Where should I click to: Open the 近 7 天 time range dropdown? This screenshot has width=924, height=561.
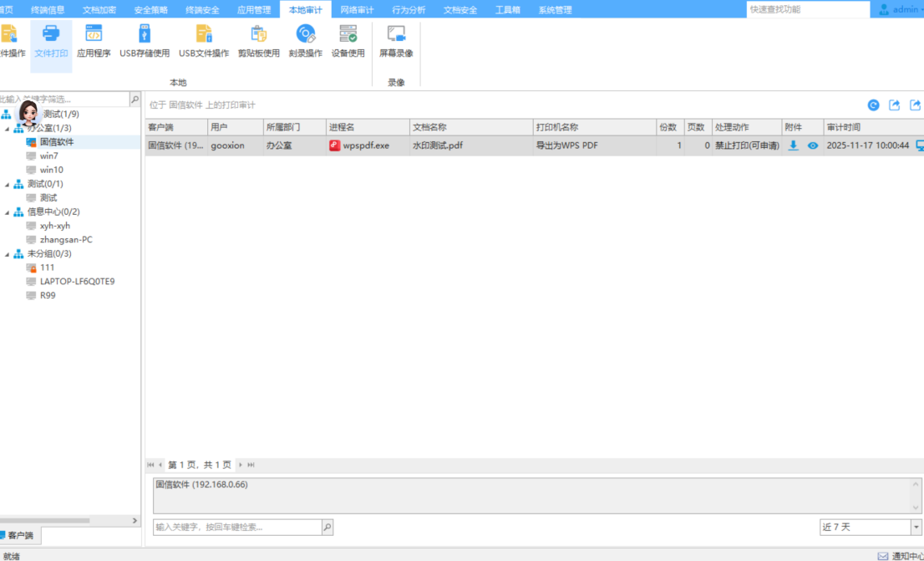(916, 528)
